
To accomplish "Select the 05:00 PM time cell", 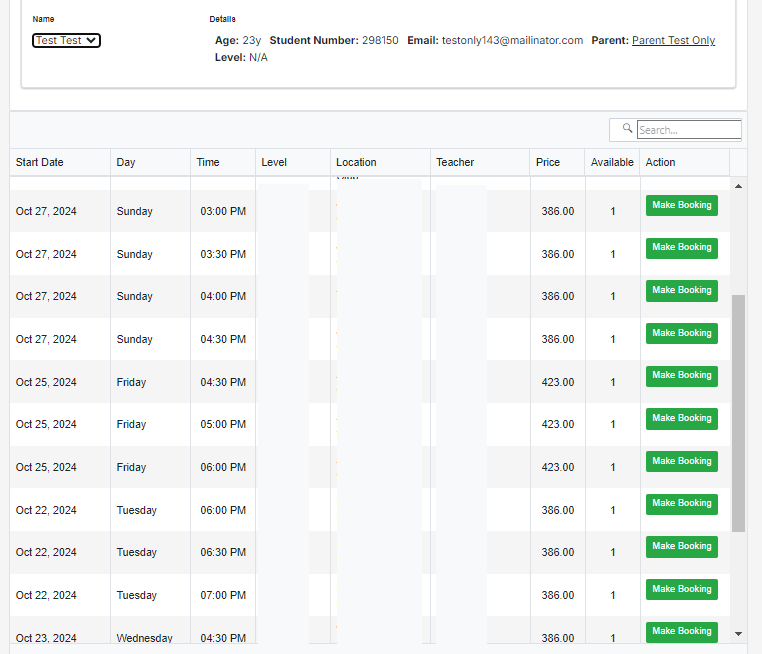I will pos(223,424).
